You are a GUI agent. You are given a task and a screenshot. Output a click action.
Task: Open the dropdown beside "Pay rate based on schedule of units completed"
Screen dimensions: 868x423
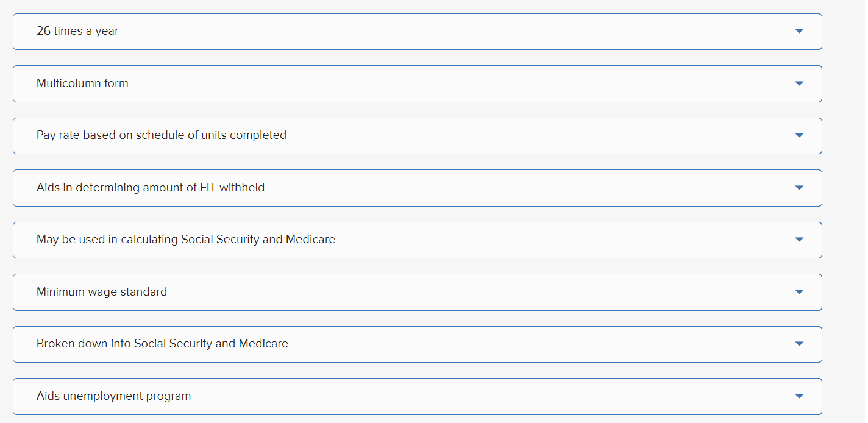point(799,135)
